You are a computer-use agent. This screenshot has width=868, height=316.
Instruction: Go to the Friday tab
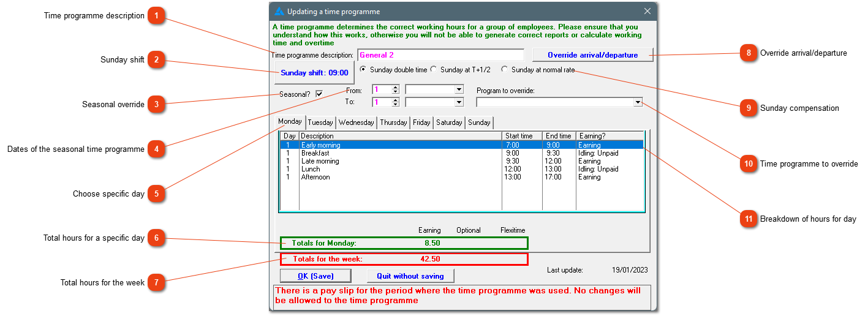point(421,122)
